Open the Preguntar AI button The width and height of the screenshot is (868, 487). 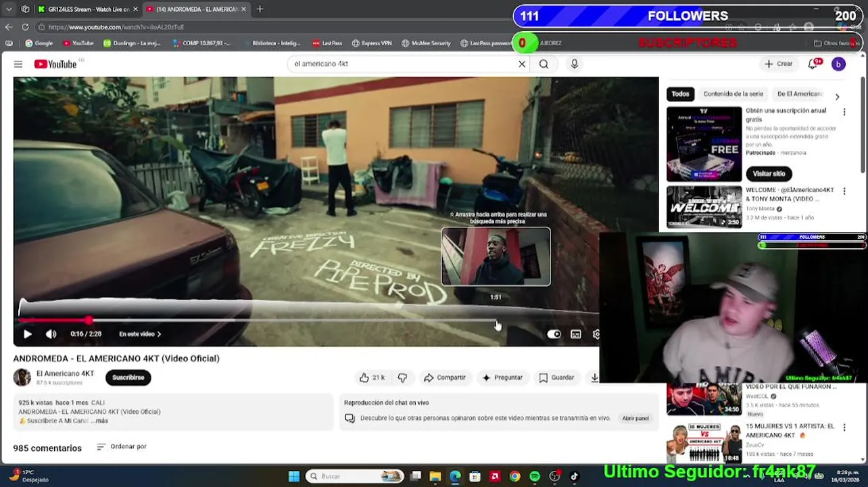coord(502,377)
